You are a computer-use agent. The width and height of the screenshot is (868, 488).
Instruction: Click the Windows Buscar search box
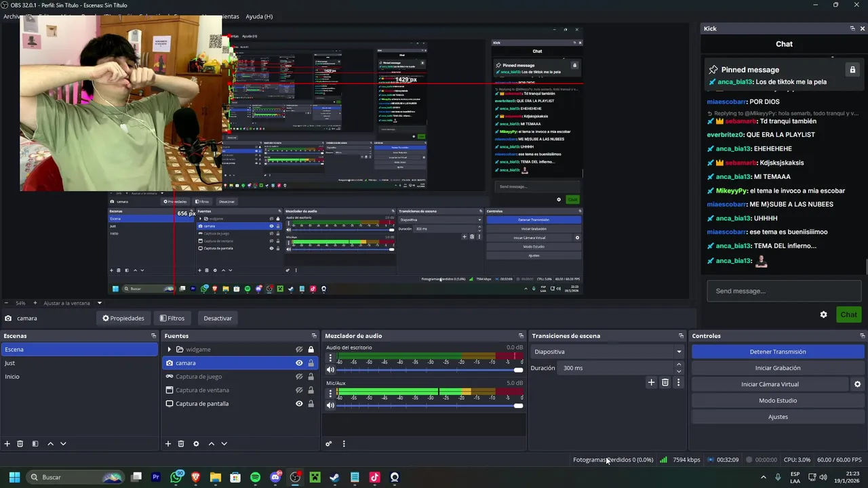(x=75, y=477)
